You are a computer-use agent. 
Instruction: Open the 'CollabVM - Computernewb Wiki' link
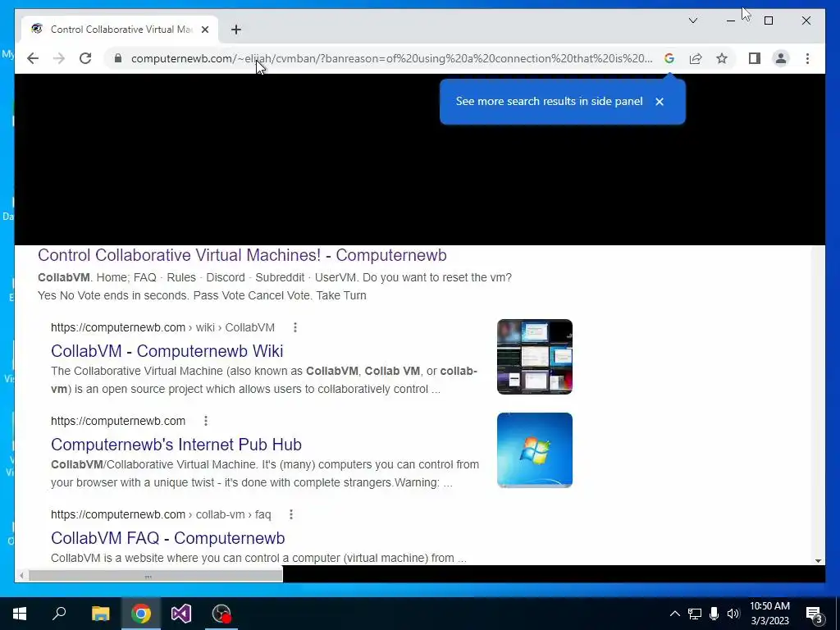click(167, 351)
